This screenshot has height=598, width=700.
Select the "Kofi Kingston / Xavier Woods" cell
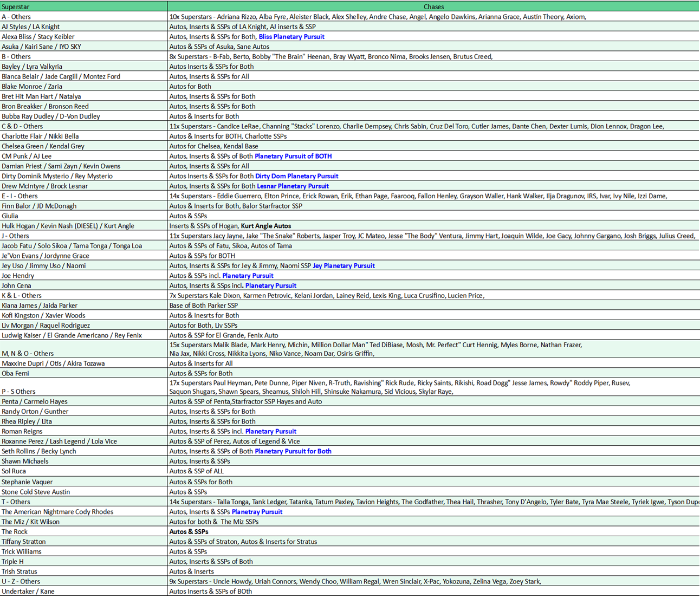tap(83, 315)
